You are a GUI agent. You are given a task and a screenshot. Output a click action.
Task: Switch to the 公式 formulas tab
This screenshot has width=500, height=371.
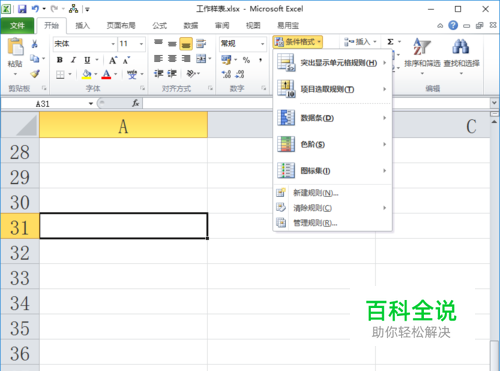159,26
